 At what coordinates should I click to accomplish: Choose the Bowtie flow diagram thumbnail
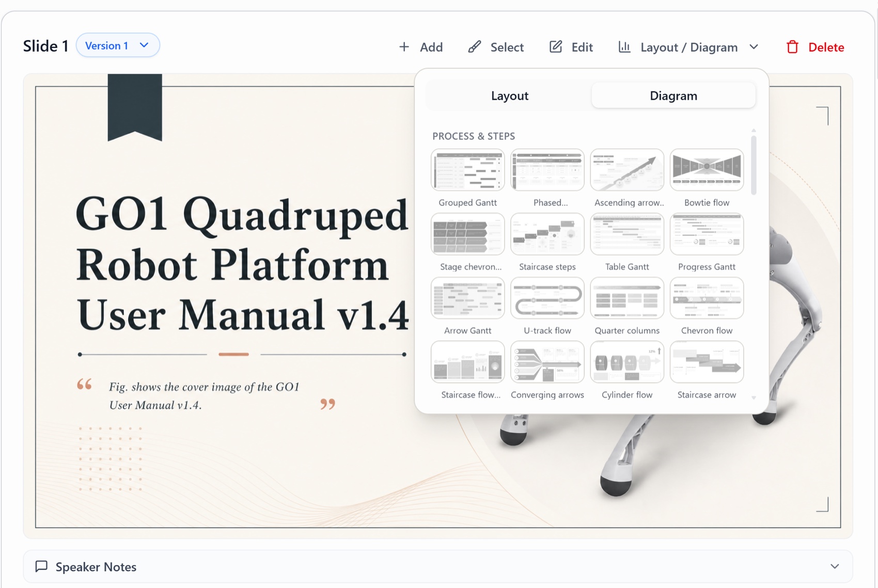pyautogui.click(x=707, y=170)
